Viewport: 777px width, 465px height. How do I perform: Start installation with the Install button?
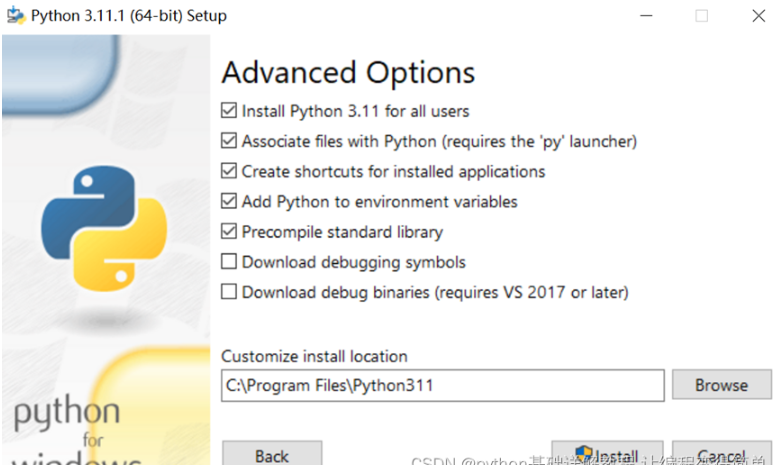click(608, 453)
